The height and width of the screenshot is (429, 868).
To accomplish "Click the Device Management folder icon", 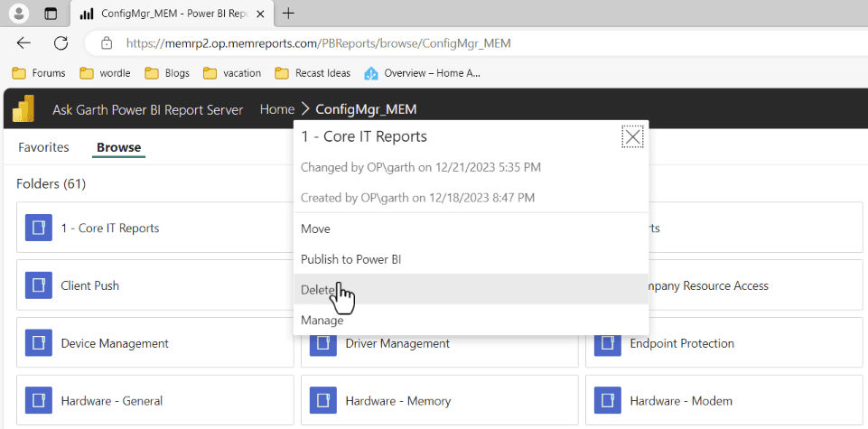I will tap(39, 343).
